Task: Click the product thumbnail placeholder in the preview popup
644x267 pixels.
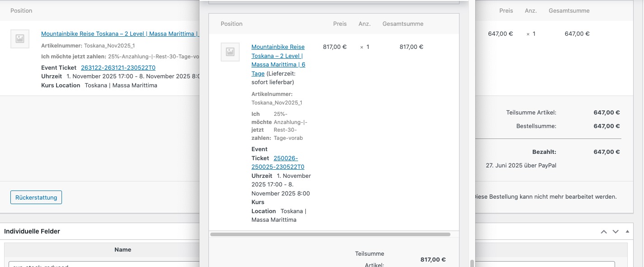Action: [x=230, y=52]
